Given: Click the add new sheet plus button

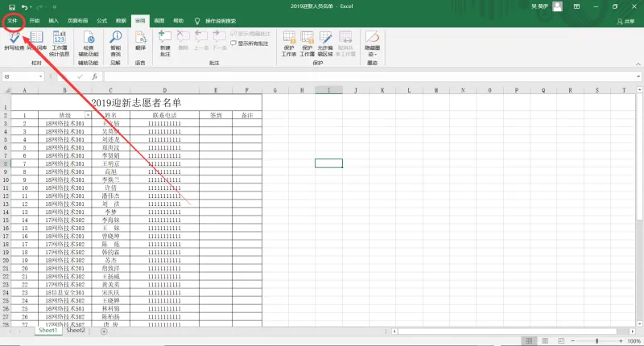Looking at the screenshot, I should pyautogui.click(x=104, y=332).
